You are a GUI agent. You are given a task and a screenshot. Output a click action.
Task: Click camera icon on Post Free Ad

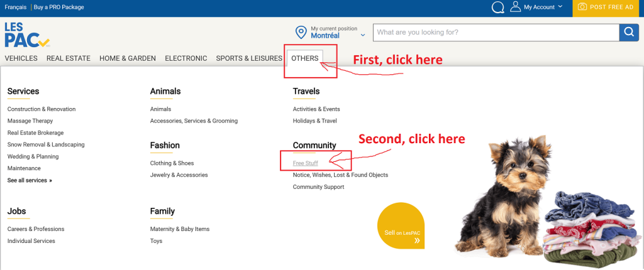(x=582, y=7)
